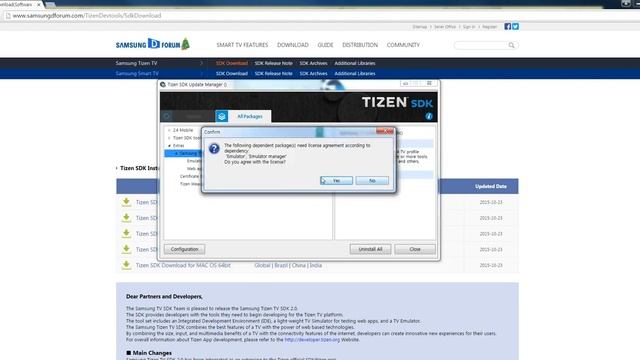Collapse the highlighted Samsung tree node
The width and height of the screenshot is (640, 360).
click(x=176, y=153)
